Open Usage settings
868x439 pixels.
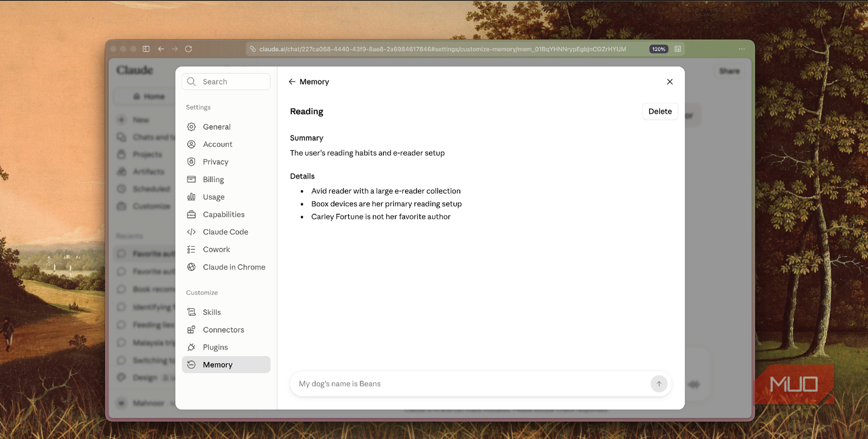click(x=226, y=197)
